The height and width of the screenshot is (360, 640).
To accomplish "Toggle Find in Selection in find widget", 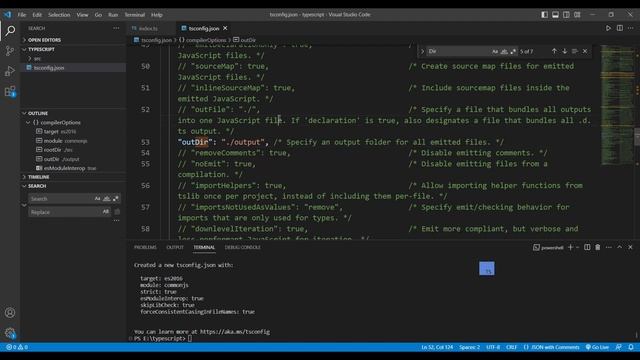I will [x=575, y=51].
